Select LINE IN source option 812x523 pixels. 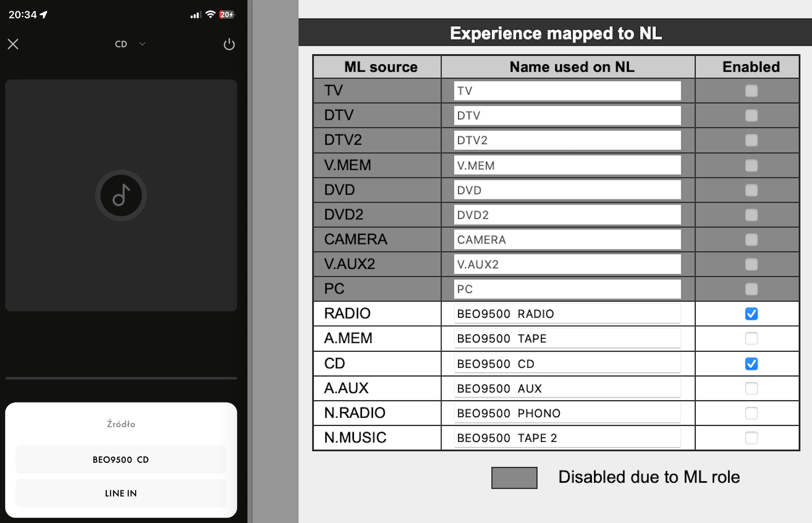(x=121, y=493)
